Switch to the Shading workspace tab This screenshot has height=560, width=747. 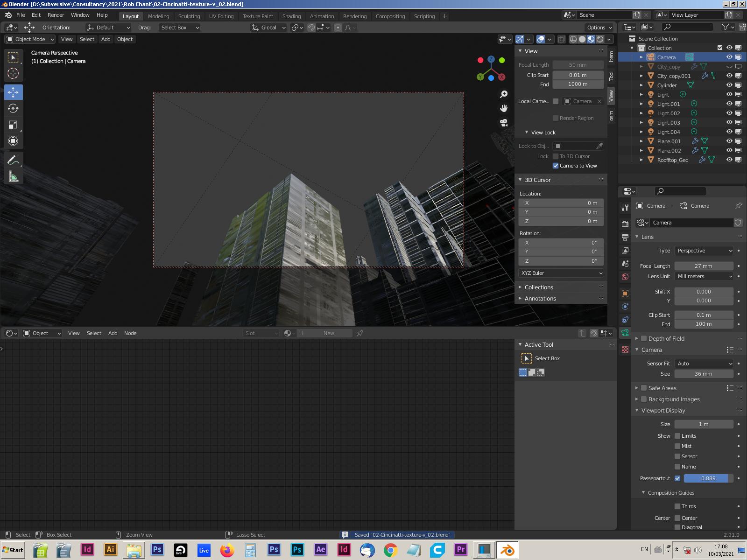coord(291,16)
